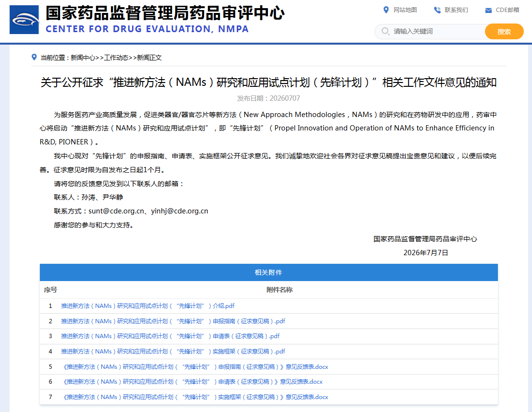
Task: Click the 国家药品监督管理局药品审评中心 signature line
Action: tap(425, 239)
